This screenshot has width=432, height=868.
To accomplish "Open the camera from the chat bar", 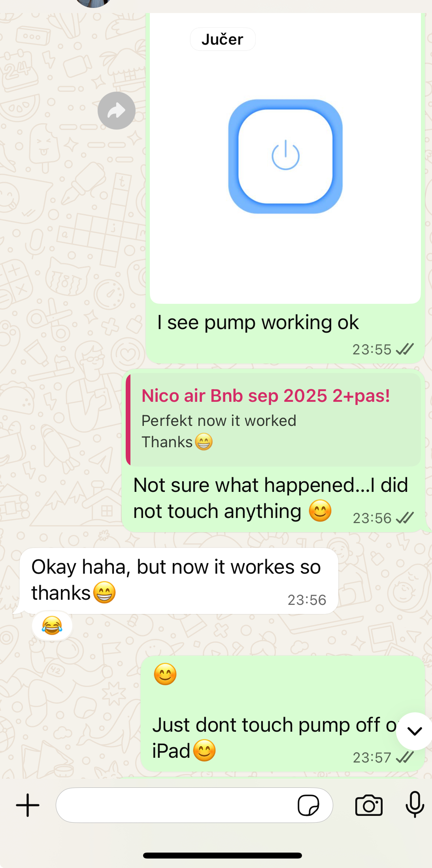I will pos(369,805).
